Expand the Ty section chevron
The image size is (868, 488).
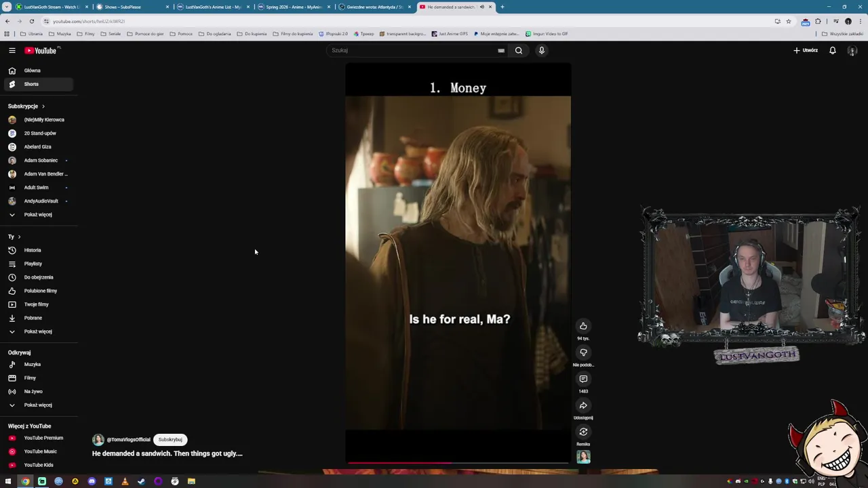coord(19,237)
